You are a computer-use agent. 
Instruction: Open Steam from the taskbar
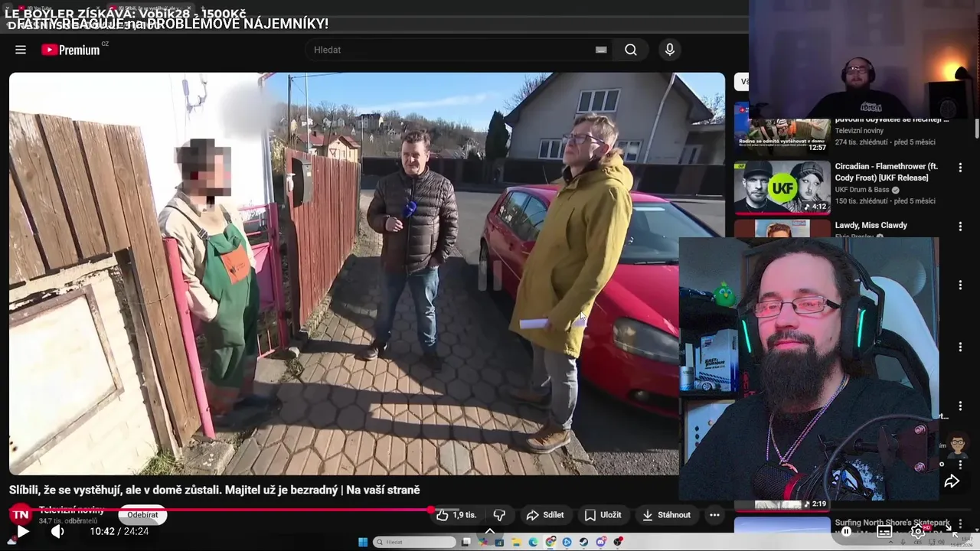[x=583, y=542]
